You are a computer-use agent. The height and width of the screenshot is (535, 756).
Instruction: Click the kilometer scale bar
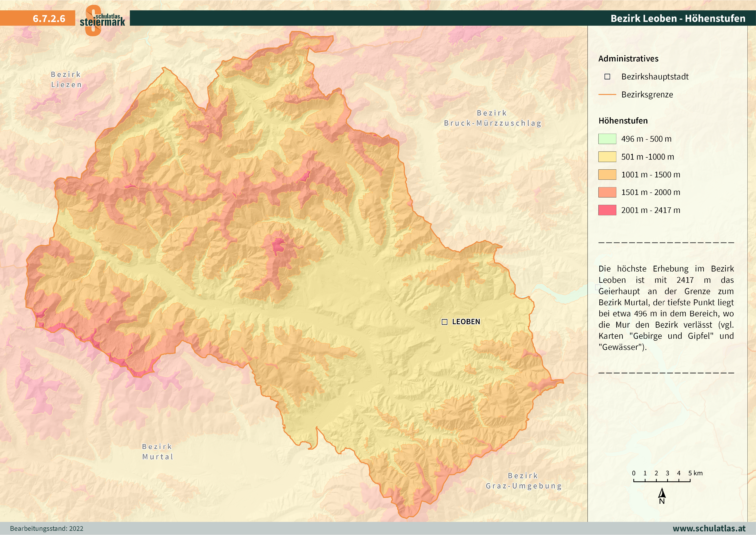point(662,481)
